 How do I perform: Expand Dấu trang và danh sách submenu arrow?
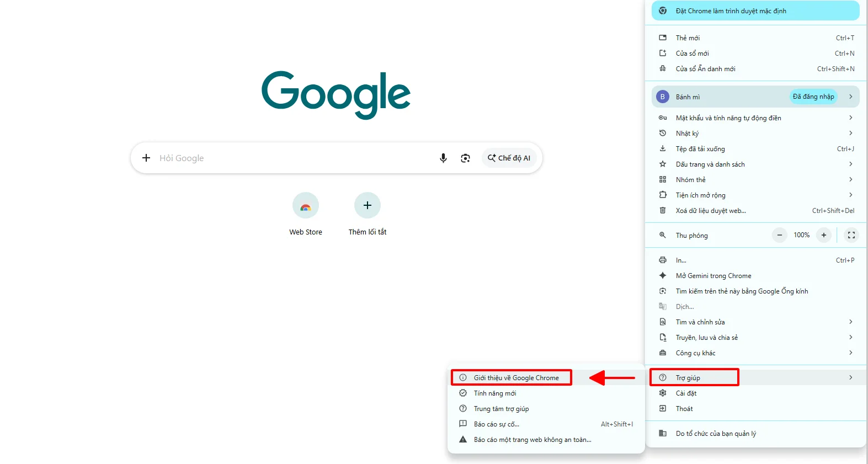pos(851,164)
